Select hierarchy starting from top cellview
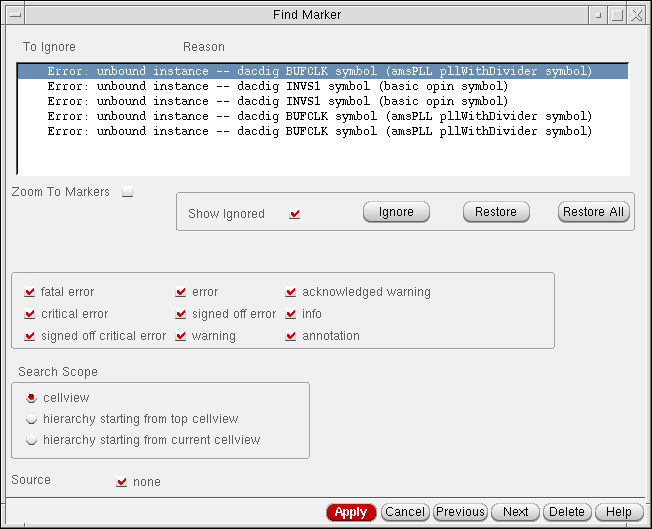The width and height of the screenshot is (652, 529). pyautogui.click(x=32, y=419)
